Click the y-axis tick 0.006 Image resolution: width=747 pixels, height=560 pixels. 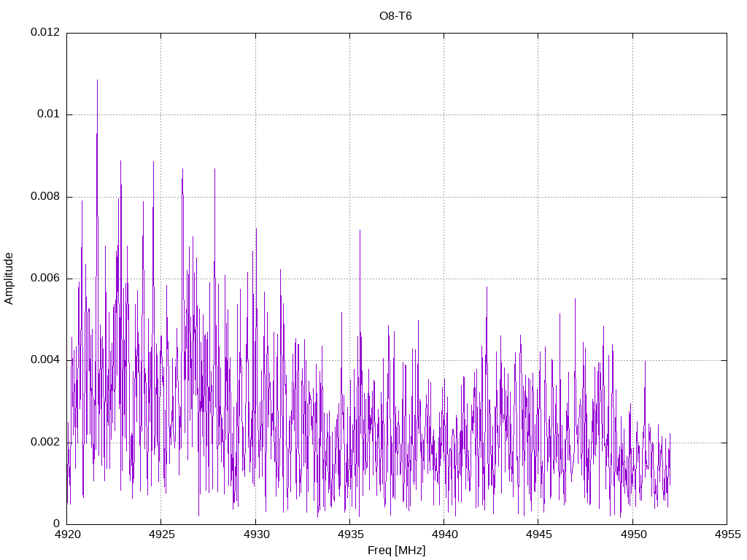pos(45,279)
